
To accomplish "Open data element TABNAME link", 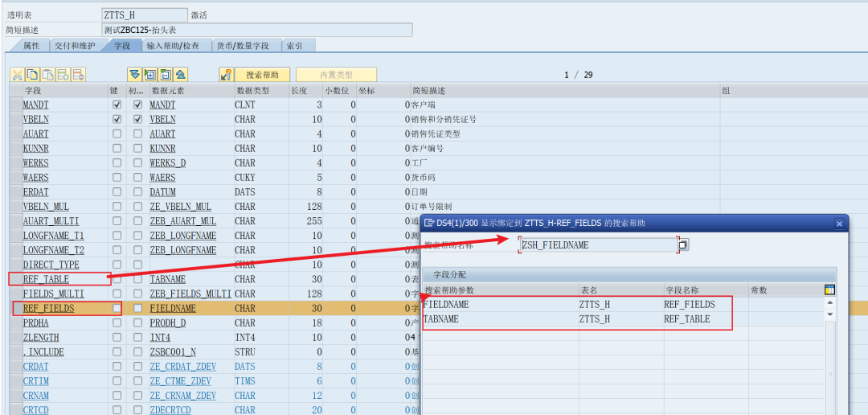I will point(168,279).
